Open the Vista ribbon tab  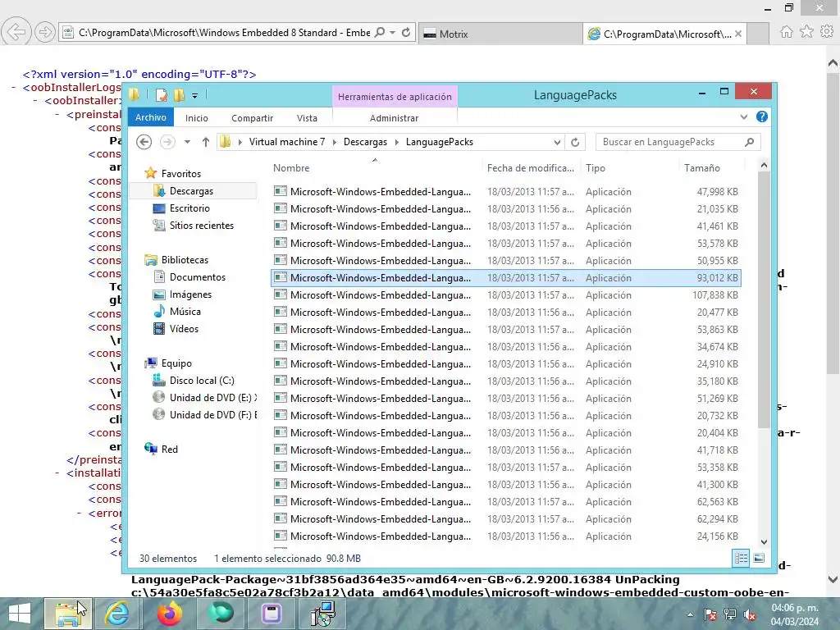307,118
